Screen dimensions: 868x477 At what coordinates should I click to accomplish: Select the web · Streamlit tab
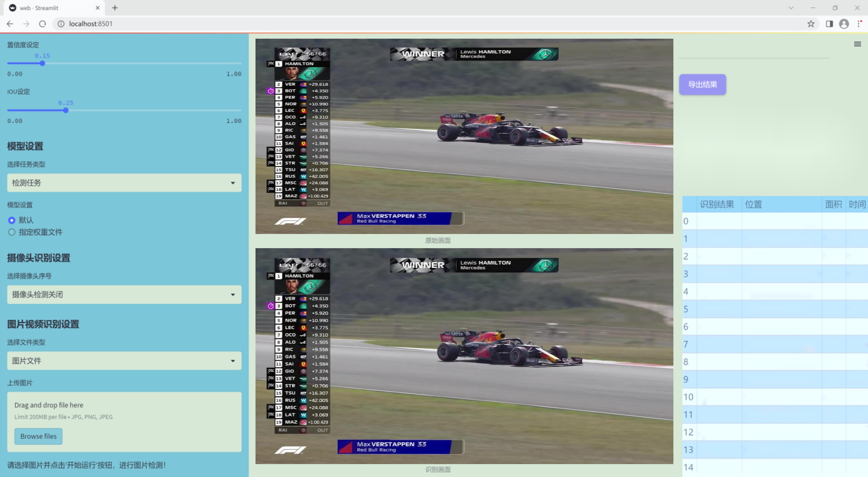[54, 8]
